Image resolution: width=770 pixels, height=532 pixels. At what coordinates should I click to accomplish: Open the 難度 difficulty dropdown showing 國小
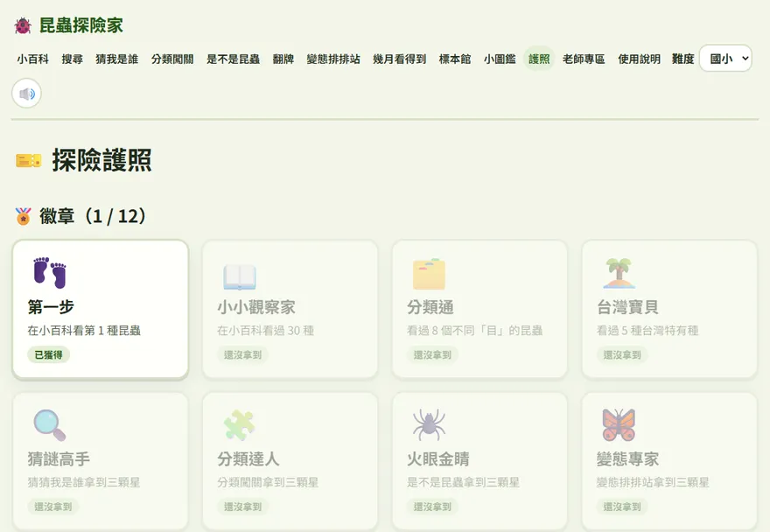(725, 59)
